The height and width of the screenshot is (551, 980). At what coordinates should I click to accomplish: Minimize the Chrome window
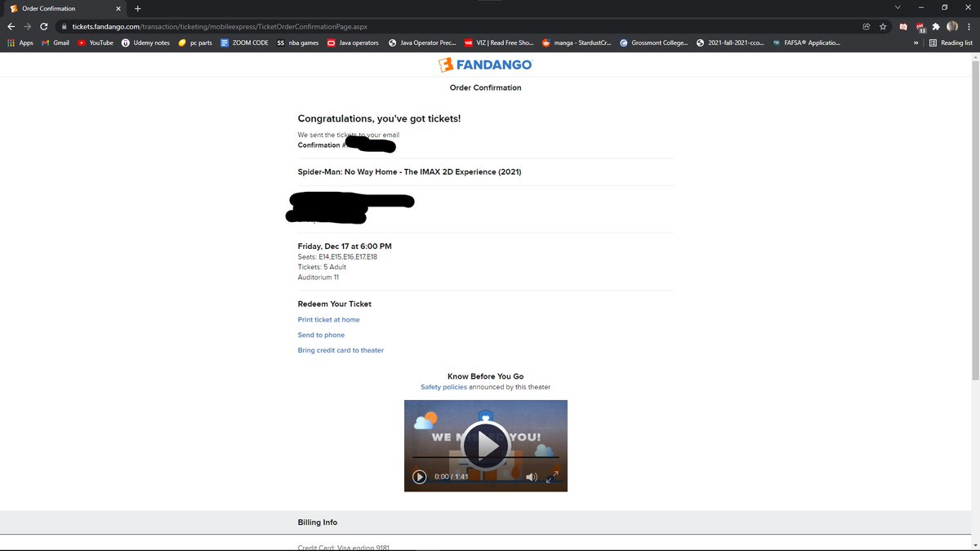(920, 7)
